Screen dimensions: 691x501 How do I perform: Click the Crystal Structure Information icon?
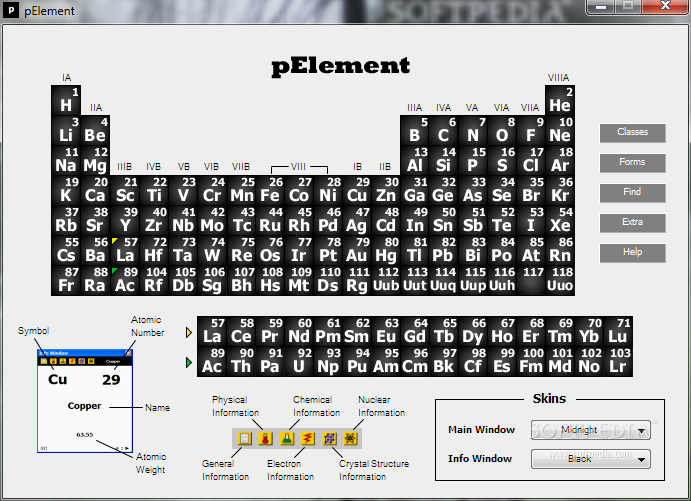click(x=329, y=438)
